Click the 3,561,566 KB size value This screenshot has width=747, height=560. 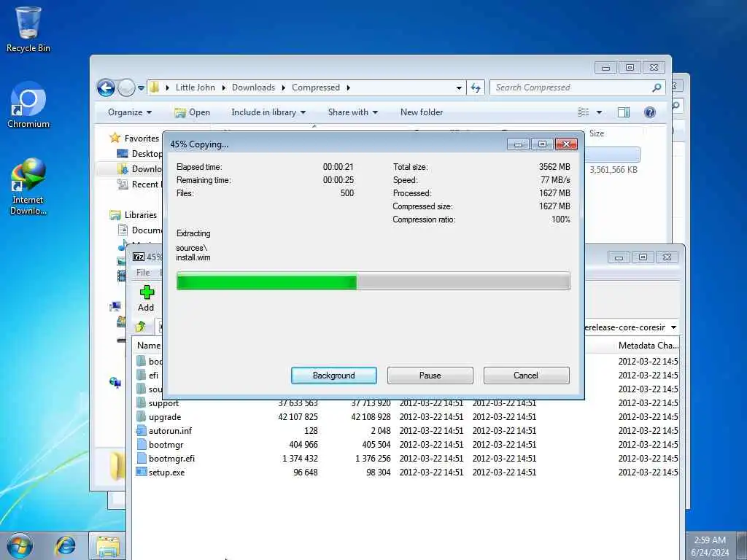pyautogui.click(x=614, y=169)
